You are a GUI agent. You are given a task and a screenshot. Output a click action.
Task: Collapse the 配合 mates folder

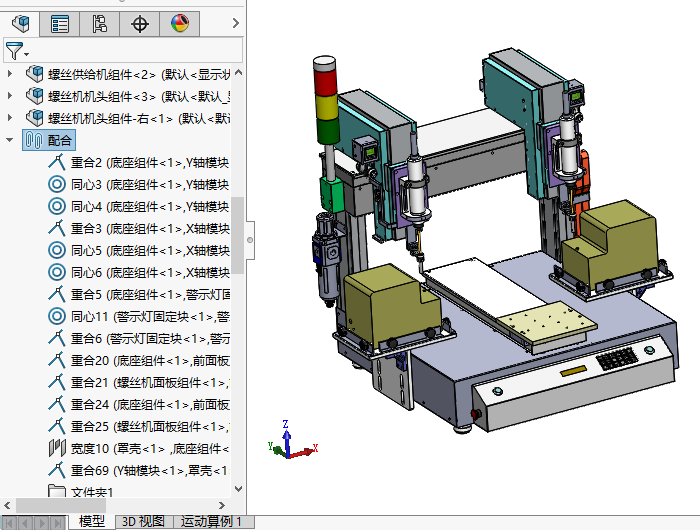pyautogui.click(x=10, y=140)
